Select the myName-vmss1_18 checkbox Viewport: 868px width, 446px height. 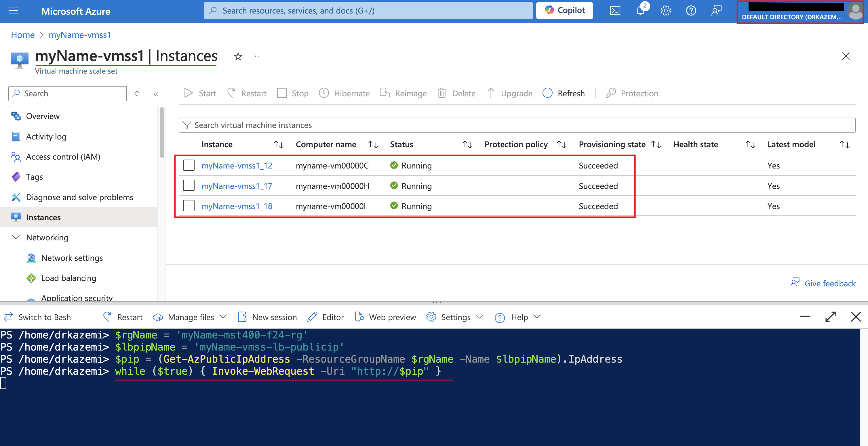tap(189, 206)
